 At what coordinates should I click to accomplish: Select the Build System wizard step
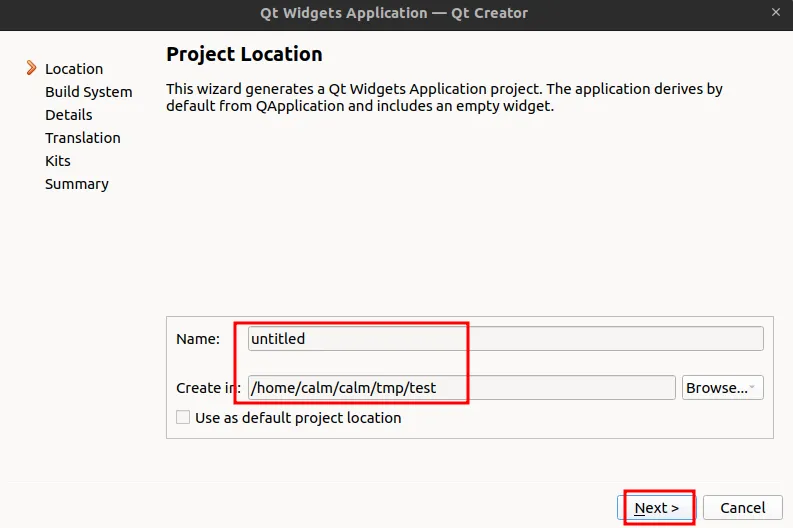(x=89, y=92)
